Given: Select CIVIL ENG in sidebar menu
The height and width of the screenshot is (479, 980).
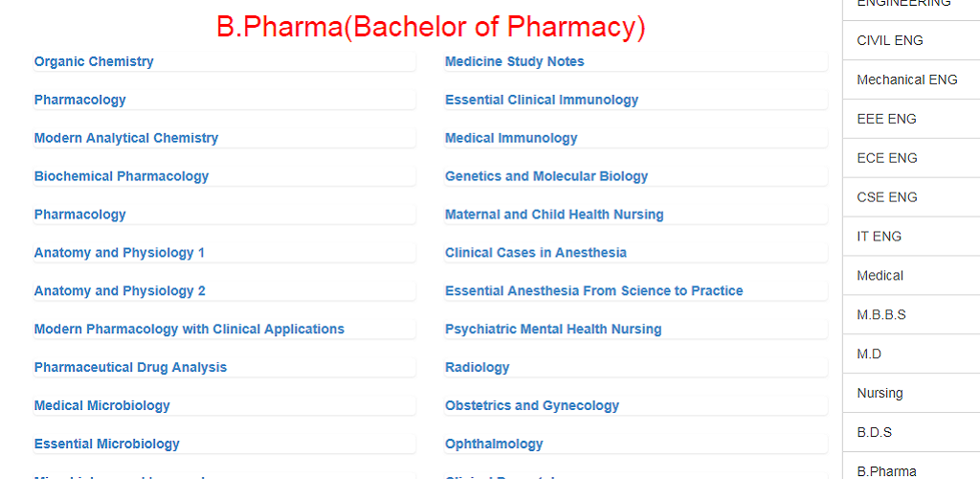Looking at the screenshot, I should point(911,40).
